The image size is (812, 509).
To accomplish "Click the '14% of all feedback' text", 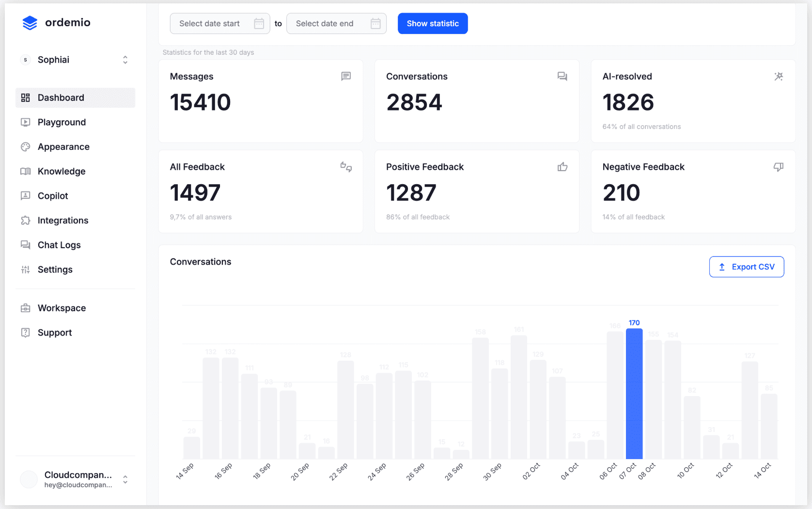I will tap(633, 217).
